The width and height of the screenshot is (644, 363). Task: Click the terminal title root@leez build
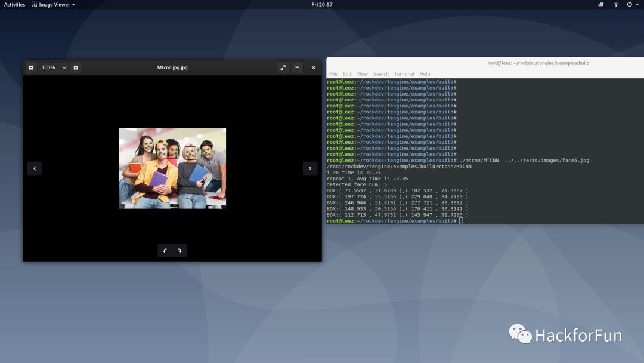[x=538, y=63]
